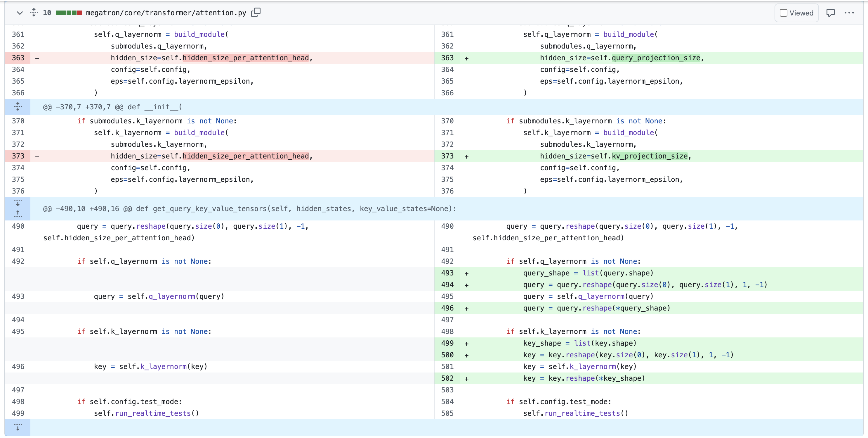Viewport: 868px width, 438px height.
Task: Click right line number 496
Action: tap(447, 308)
